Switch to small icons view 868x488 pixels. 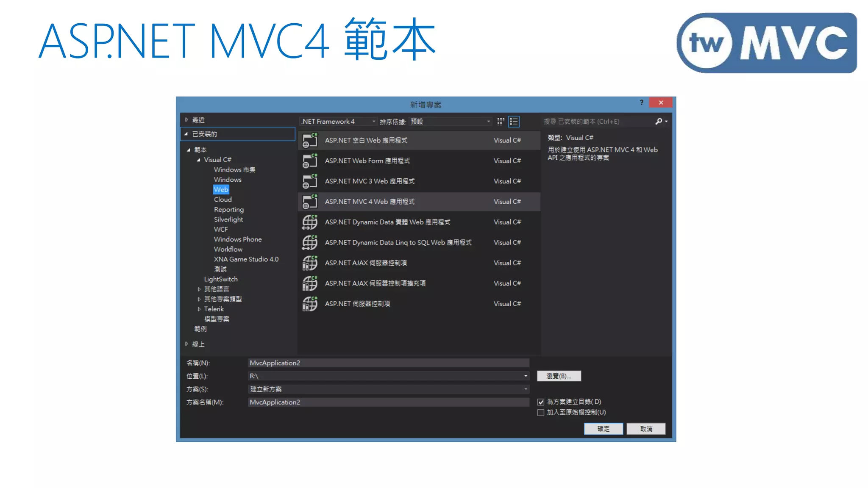click(501, 122)
